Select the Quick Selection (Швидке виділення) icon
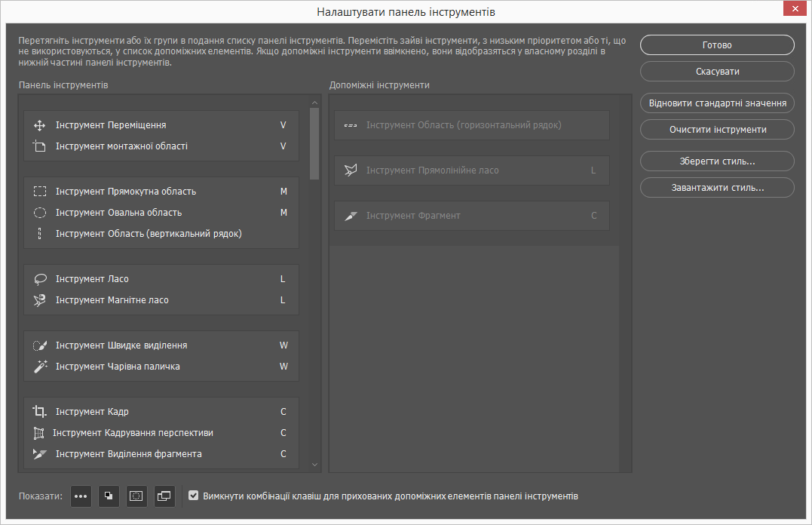Viewport: 812px width, 525px height. pos(41,345)
